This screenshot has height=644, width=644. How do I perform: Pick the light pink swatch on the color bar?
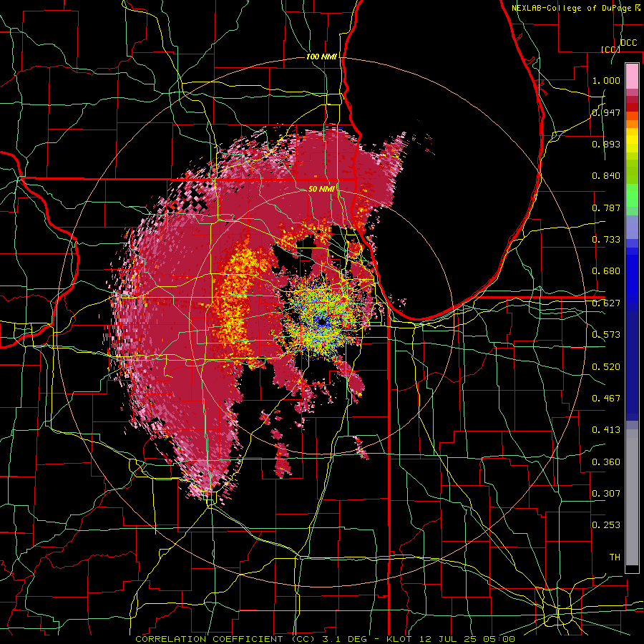click(x=632, y=76)
